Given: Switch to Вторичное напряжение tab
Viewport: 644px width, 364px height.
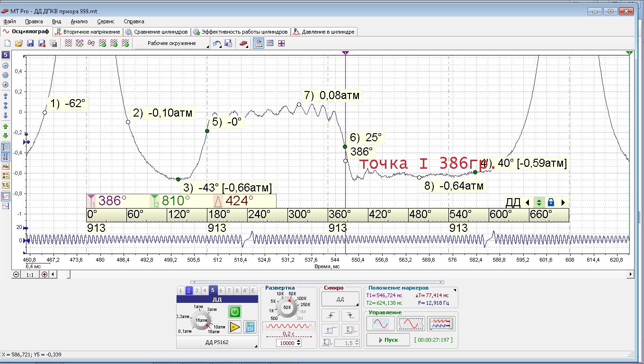Looking at the screenshot, I should (88, 32).
